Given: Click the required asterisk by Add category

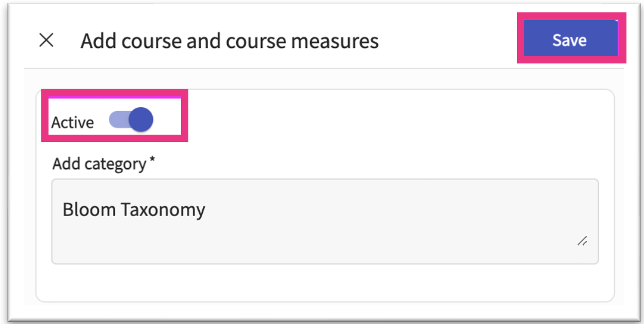Looking at the screenshot, I should [x=152, y=161].
